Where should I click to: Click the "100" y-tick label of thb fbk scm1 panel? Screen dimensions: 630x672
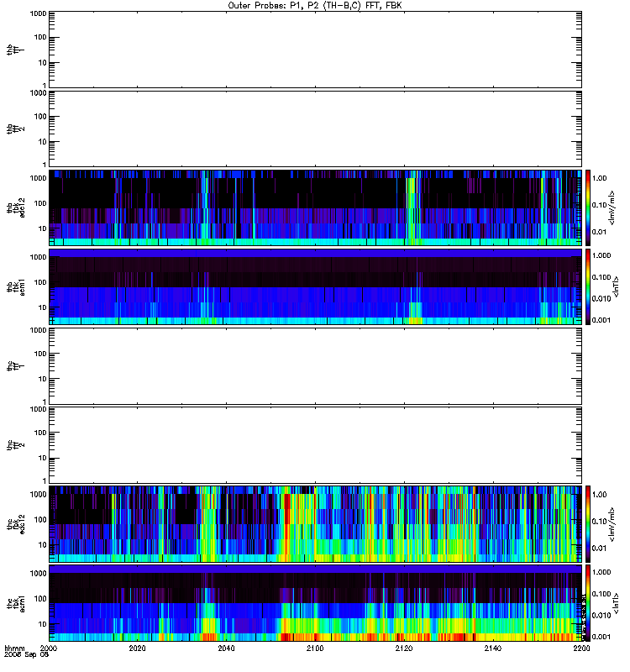[40, 282]
